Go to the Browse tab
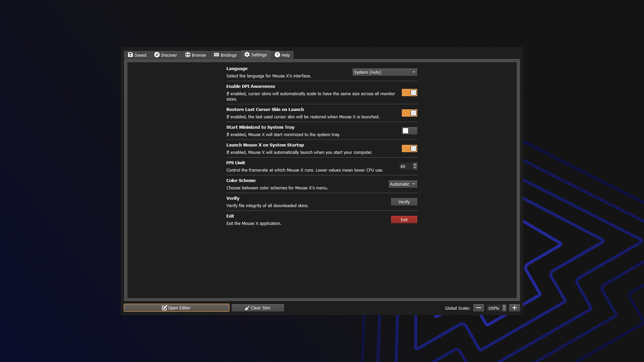The image size is (644, 362). point(196,55)
